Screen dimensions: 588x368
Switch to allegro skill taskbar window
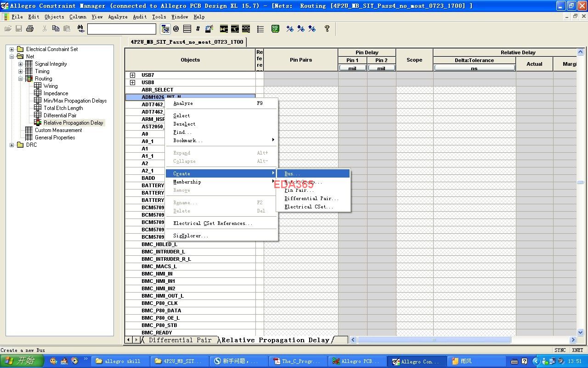(x=120, y=361)
